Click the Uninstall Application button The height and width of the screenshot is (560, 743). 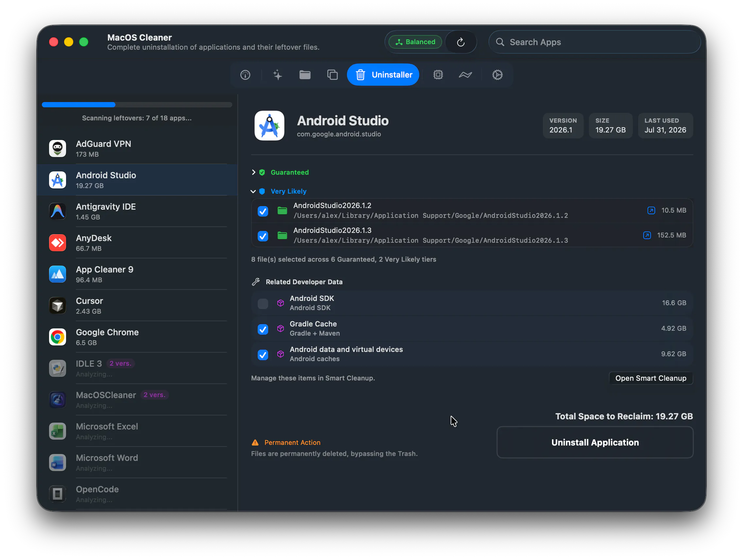click(595, 443)
